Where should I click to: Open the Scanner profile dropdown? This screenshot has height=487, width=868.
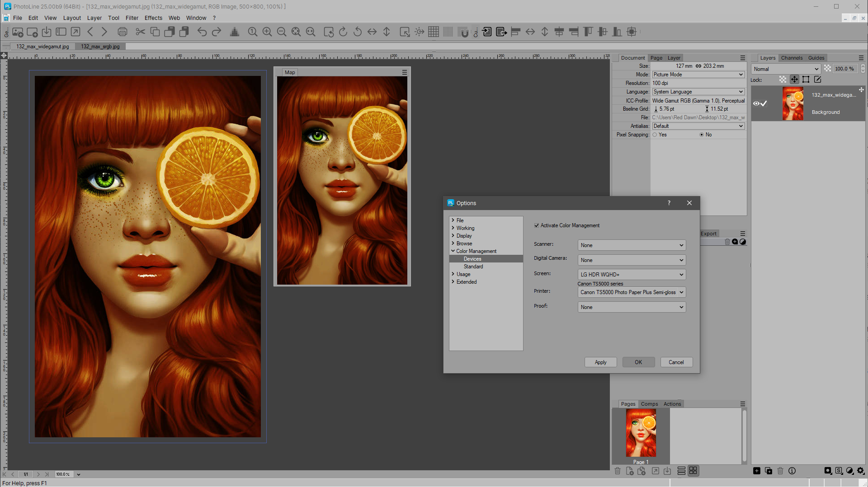tap(632, 245)
